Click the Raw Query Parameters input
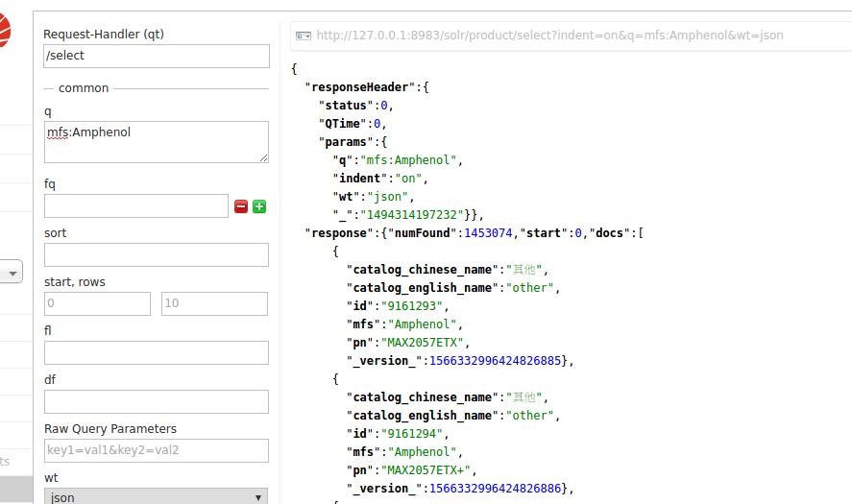852x504 pixels. tap(156, 450)
